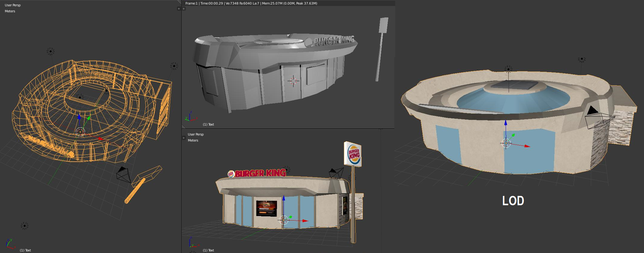Select the camera object in the wireframe viewport
Image resolution: width=644 pixels, height=253 pixels.
click(123, 174)
